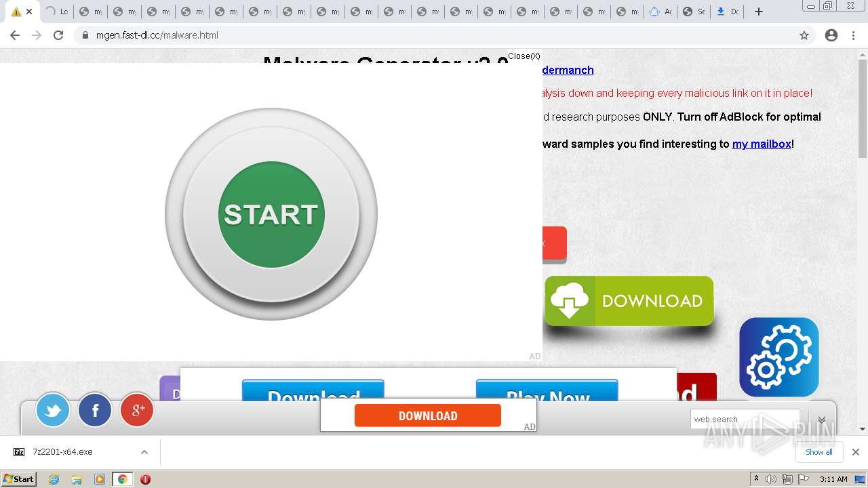Click the Show Desktop button
The height and width of the screenshot is (488, 868).
(x=860, y=479)
